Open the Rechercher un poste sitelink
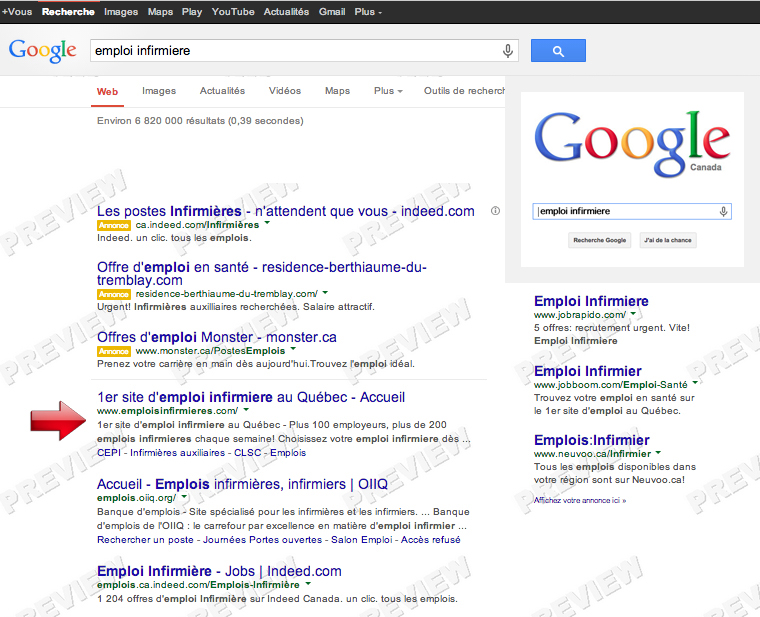The height and width of the screenshot is (617, 760). (x=145, y=539)
